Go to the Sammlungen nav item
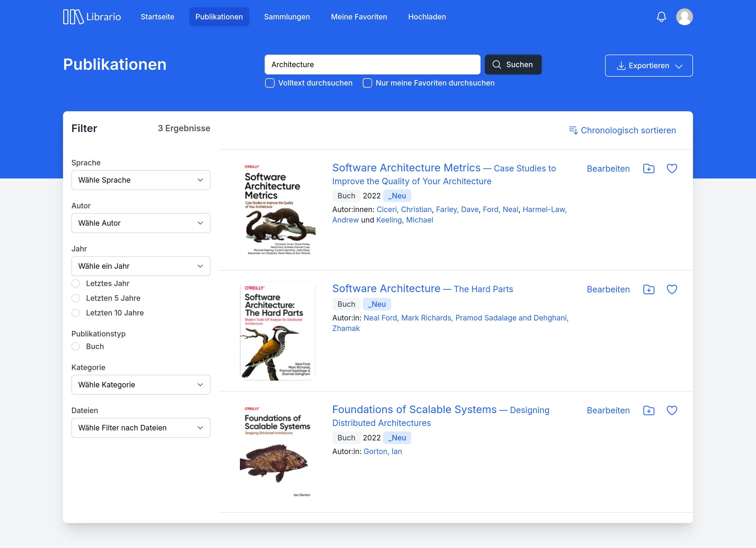The width and height of the screenshot is (756, 548). [x=287, y=17]
